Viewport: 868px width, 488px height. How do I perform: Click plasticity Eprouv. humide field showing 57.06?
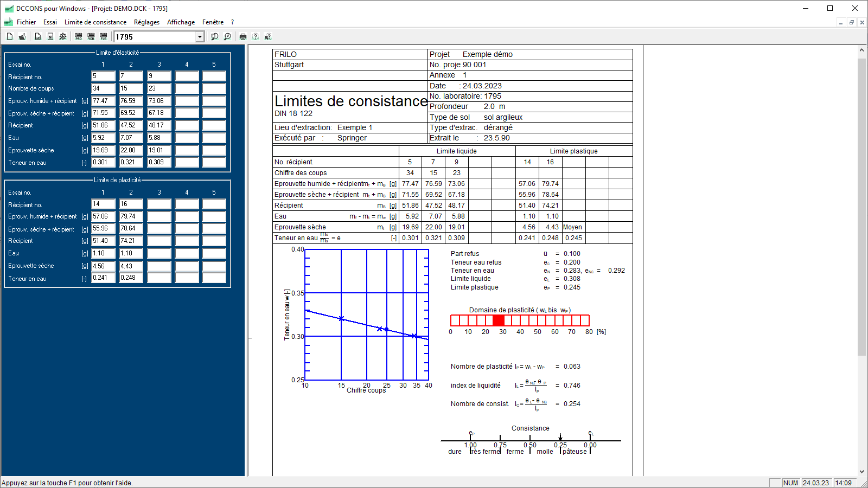(x=103, y=216)
